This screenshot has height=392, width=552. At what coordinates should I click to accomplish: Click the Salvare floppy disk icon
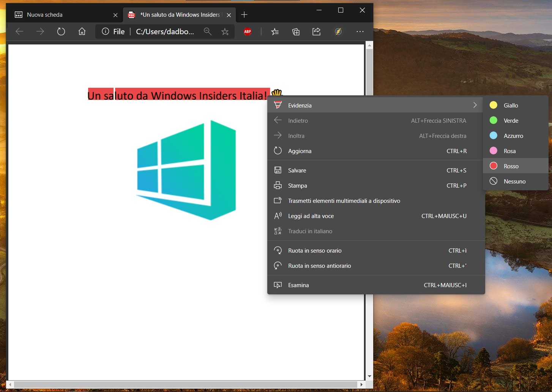278,170
